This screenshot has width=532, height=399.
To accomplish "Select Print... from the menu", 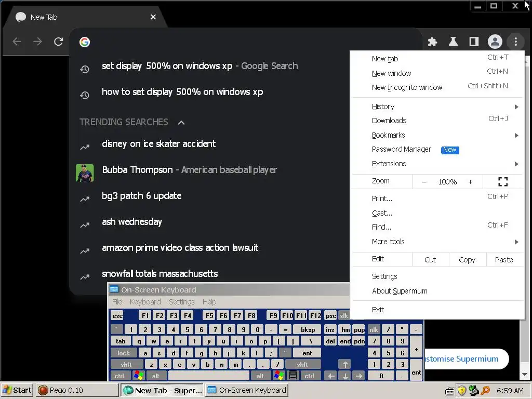I will coord(437,198).
